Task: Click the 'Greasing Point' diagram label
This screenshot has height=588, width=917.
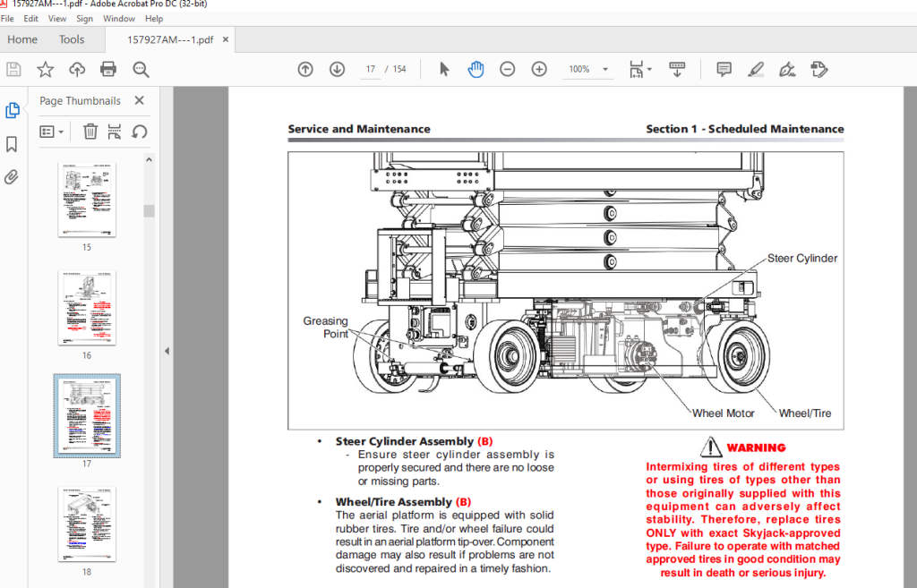Action: tap(325, 328)
